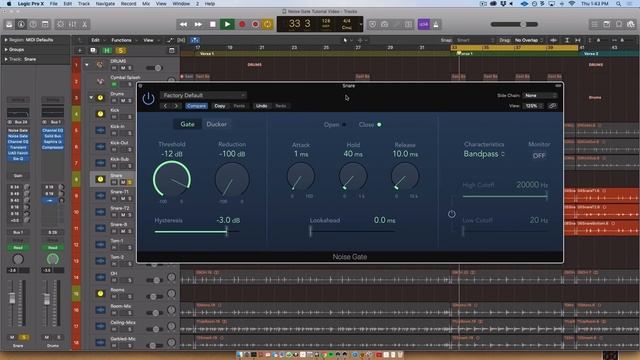
Task: Mute the Snare-T1 track M button
Action: click(x=123, y=198)
